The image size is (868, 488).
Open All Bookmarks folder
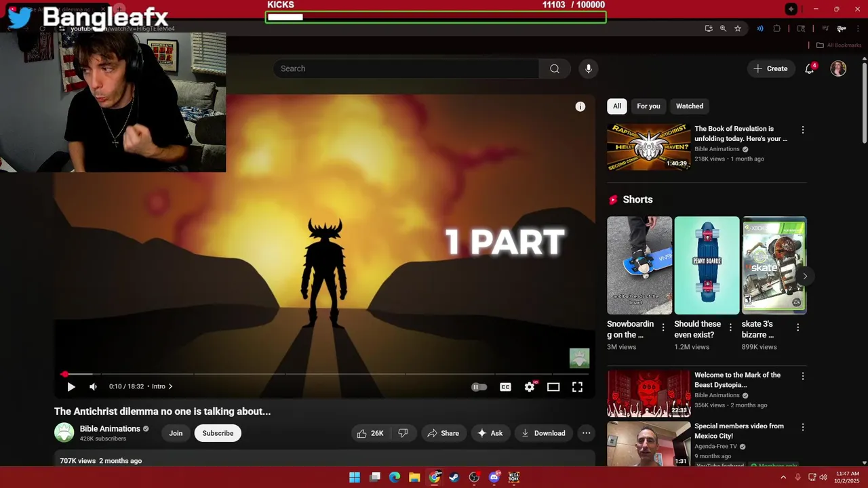pyautogui.click(x=839, y=45)
